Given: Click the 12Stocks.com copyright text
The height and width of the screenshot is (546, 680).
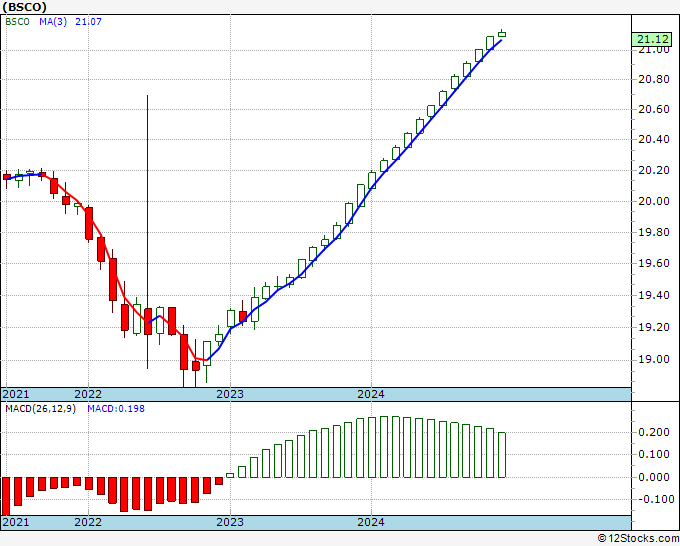Looking at the screenshot, I should 638,539.
